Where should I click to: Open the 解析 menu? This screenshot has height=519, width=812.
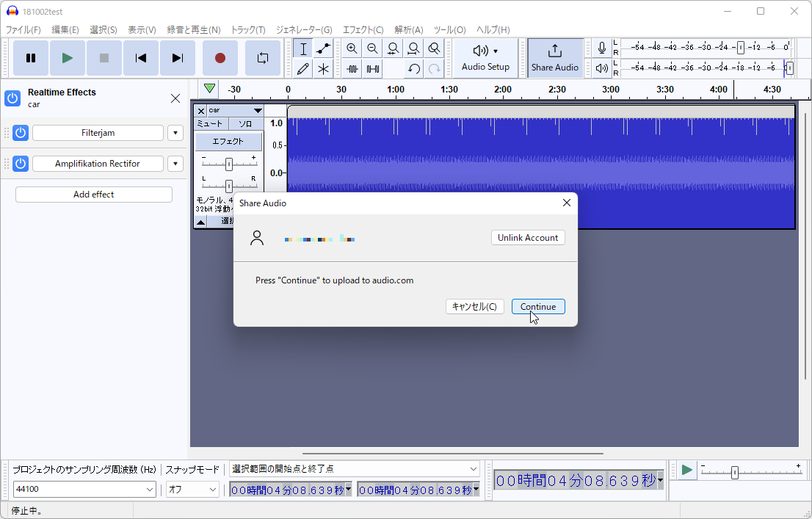[408, 29]
